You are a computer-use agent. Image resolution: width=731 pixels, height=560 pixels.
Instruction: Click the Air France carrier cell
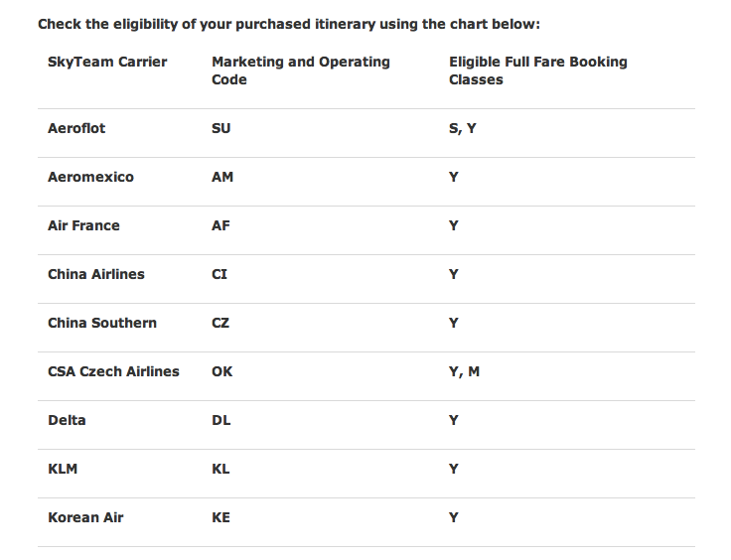click(x=83, y=225)
